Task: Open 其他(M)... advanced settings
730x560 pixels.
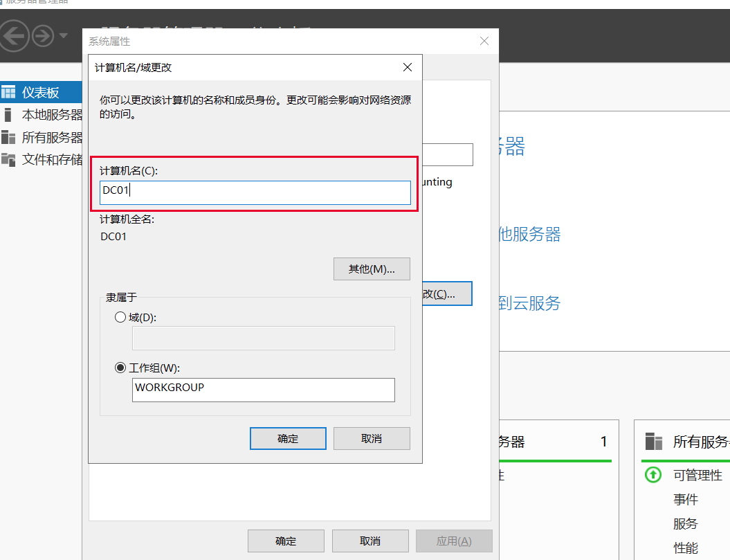Action: (x=372, y=269)
